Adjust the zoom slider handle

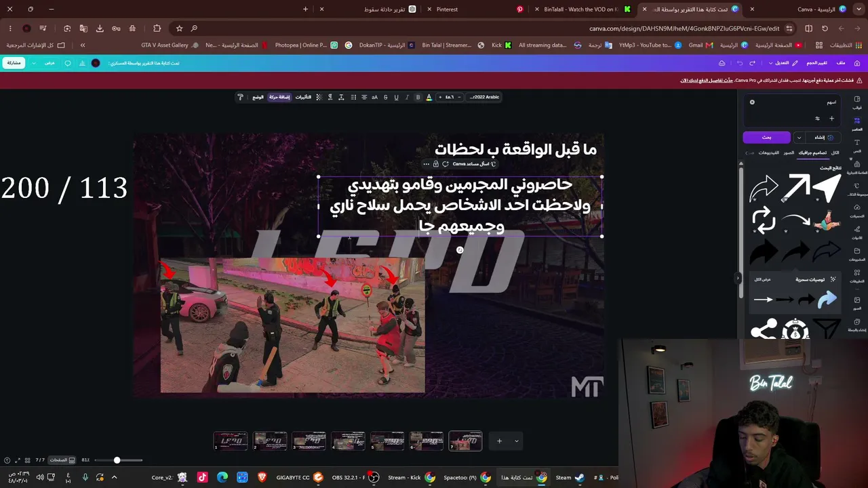point(117,460)
